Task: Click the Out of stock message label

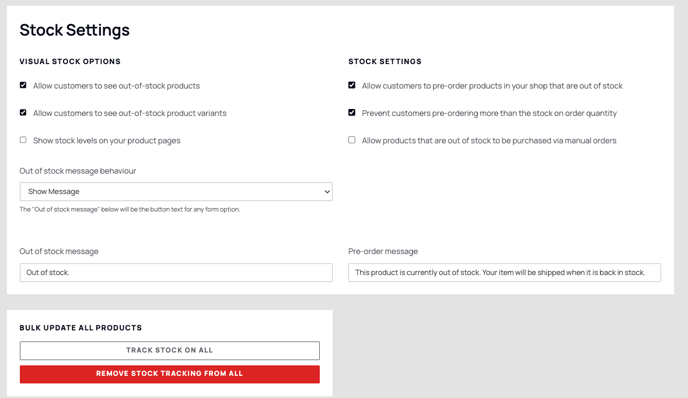Action: [59, 251]
